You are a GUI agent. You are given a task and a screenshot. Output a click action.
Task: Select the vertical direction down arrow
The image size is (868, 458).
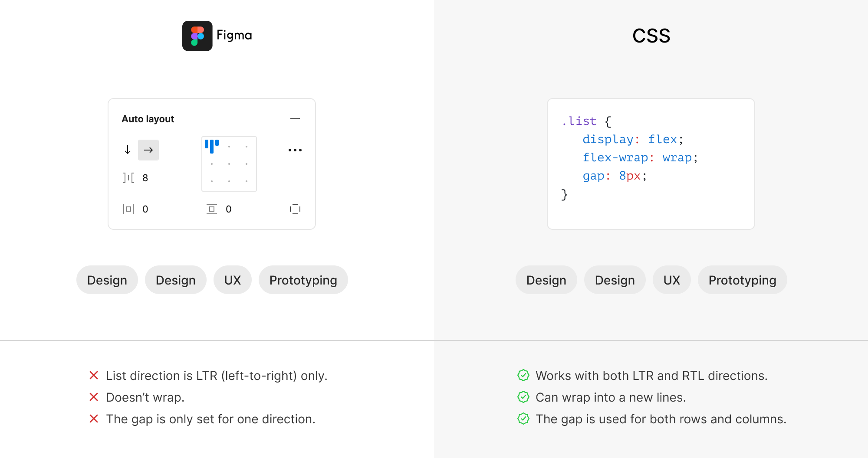[x=128, y=150]
